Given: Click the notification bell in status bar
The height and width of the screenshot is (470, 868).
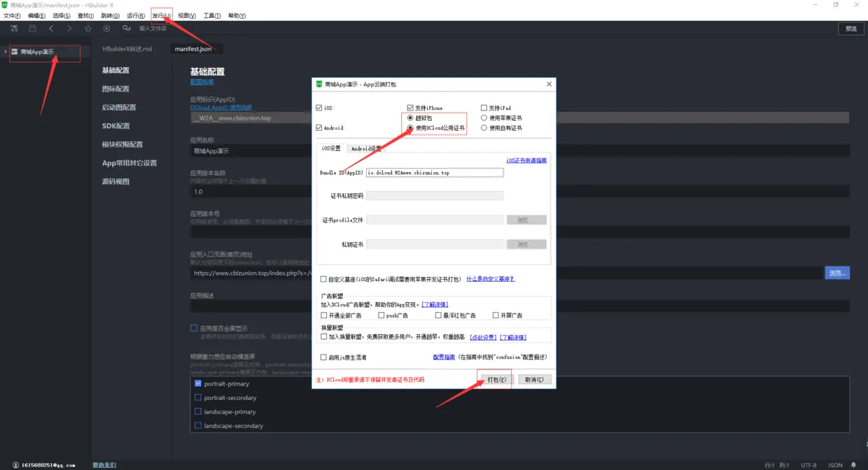Looking at the screenshot, I should point(853,464).
